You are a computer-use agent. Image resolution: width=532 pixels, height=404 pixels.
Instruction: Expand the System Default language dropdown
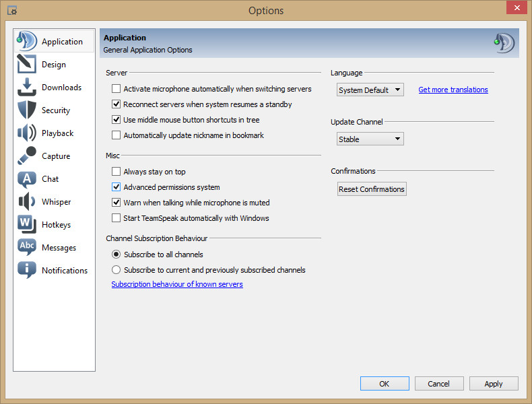pos(370,90)
